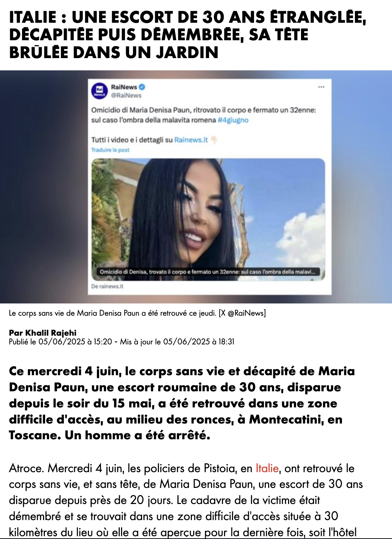392x539 pixels.
Task: Open the red 'Italie' link in article
Action: 267,468
